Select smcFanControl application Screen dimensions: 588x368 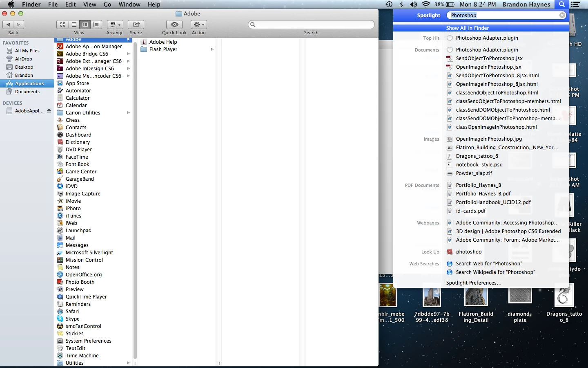(x=83, y=326)
